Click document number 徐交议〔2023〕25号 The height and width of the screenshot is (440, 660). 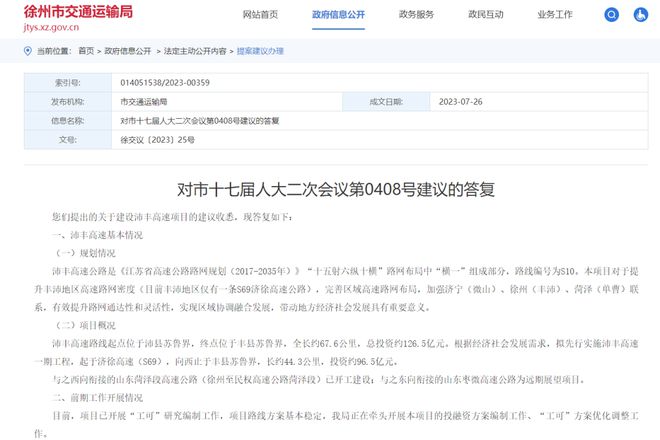[x=157, y=140]
